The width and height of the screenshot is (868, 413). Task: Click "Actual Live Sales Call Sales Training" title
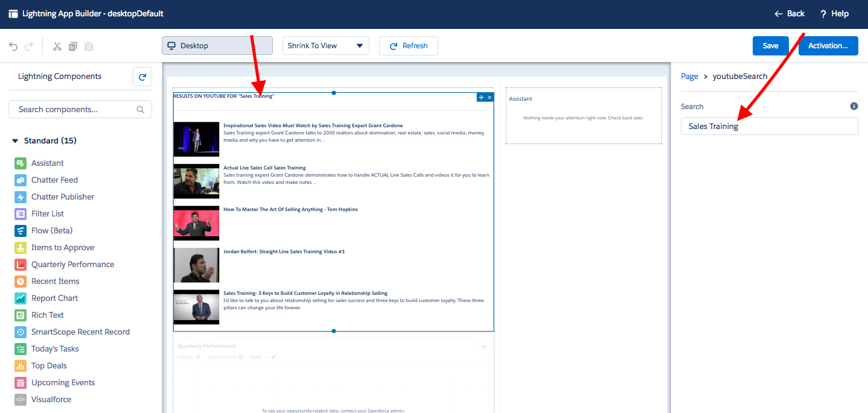tap(264, 168)
